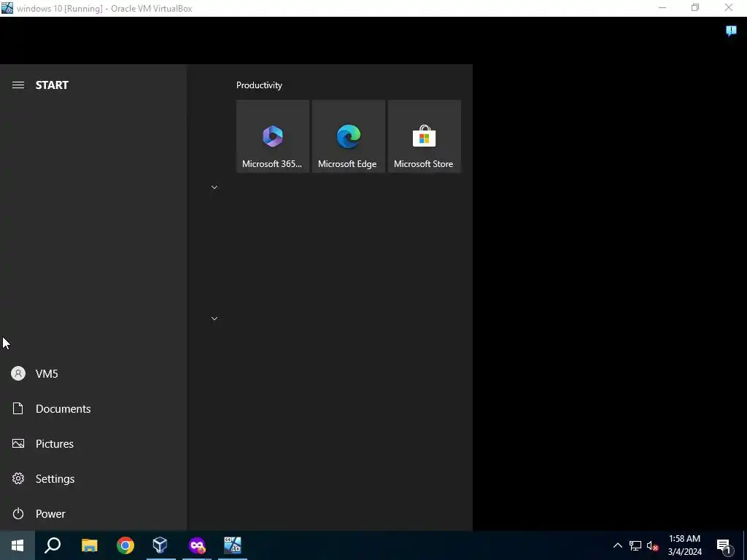Open the network status tray icon
This screenshot has width=747, height=560.
pyautogui.click(x=635, y=545)
